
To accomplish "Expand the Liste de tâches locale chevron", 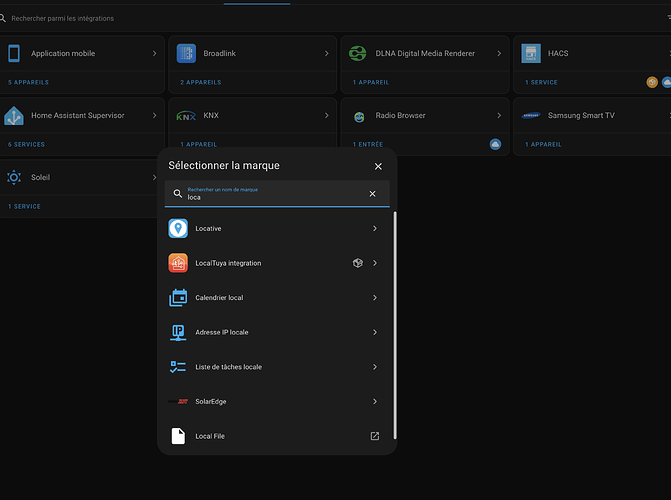I will point(375,367).
